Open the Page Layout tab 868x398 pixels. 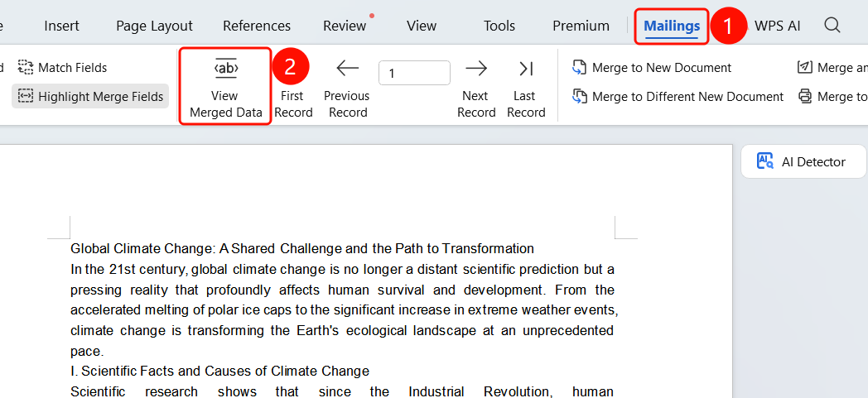tap(154, 26)
